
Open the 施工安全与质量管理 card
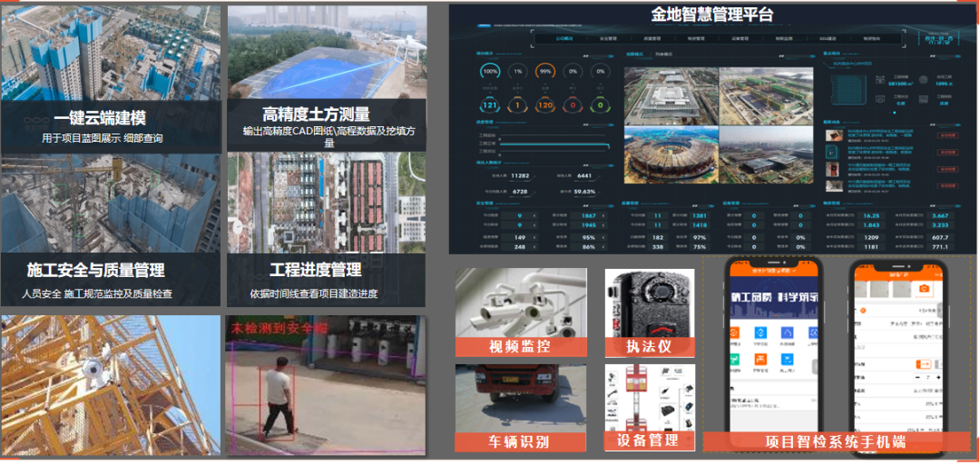112,230
